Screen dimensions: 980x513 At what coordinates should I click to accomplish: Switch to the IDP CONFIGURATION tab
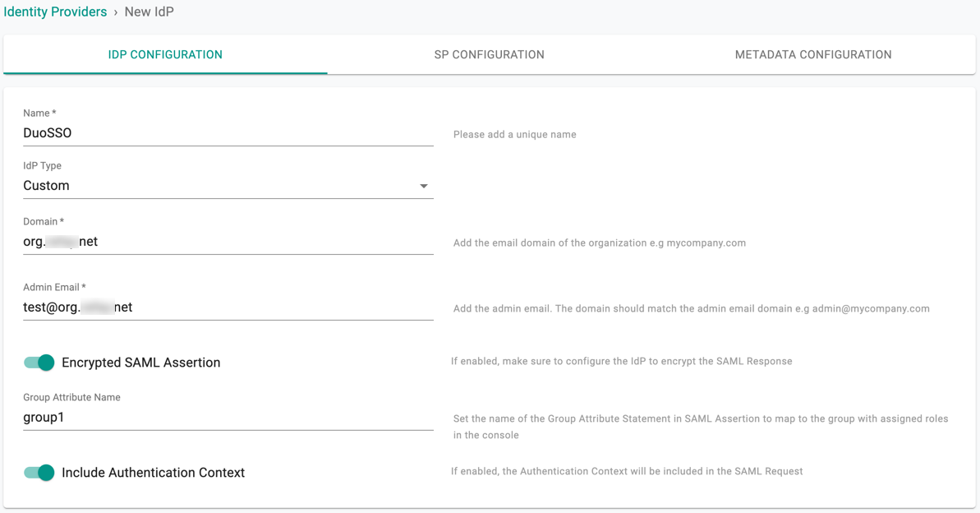point(165,54)
